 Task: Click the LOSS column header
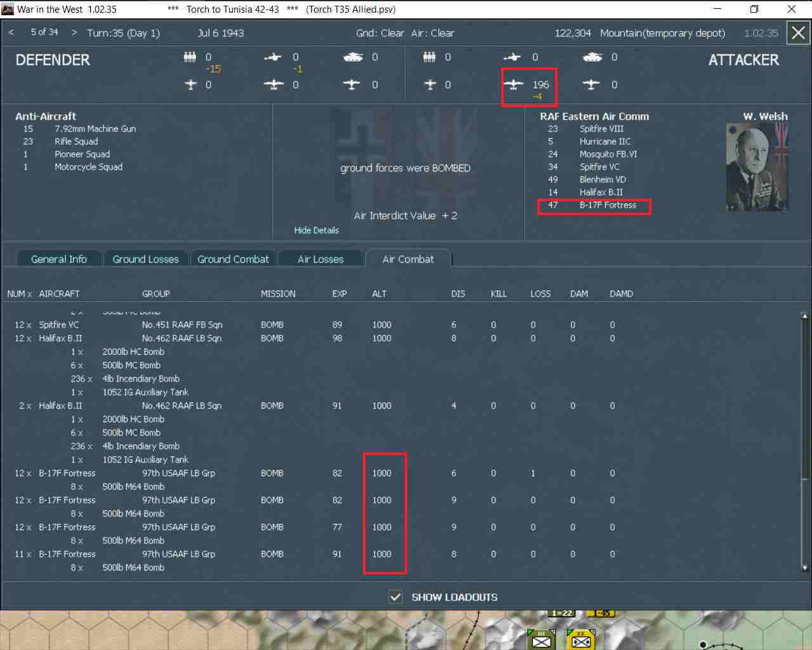coord(540,294)
